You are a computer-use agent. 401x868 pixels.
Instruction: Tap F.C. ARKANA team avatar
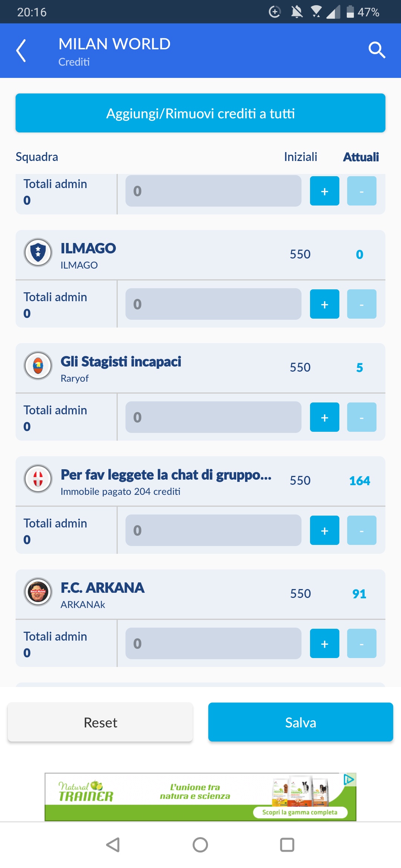click(38, 592)
